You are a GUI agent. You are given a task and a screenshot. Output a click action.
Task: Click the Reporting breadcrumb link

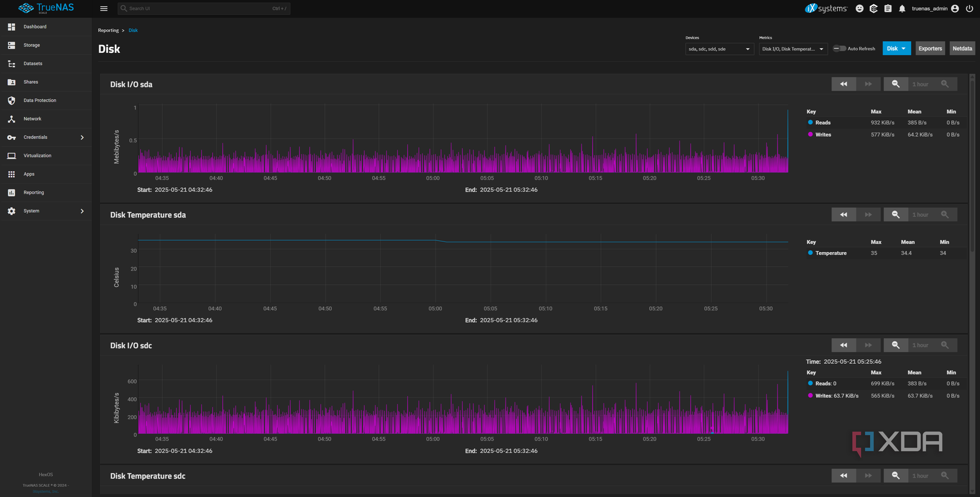coord(108,30)
